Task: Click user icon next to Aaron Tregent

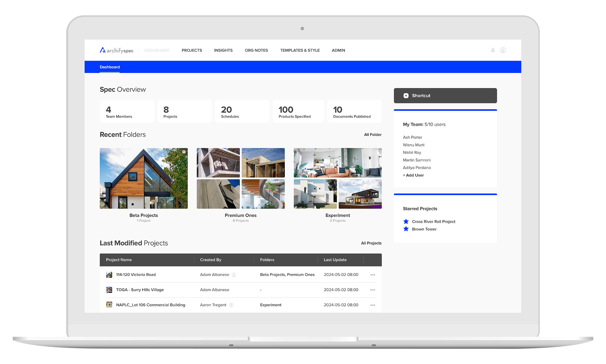Action: [231, 305]
